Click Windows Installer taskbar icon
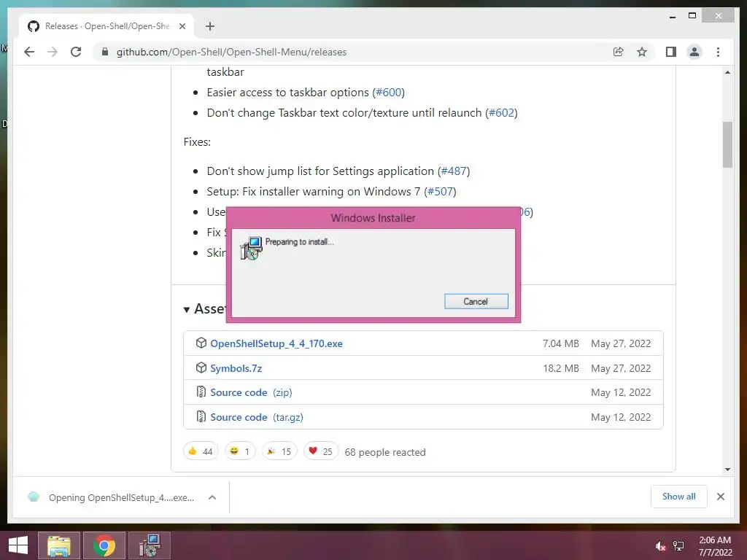The image size is (747, 560). click(150, 545)
